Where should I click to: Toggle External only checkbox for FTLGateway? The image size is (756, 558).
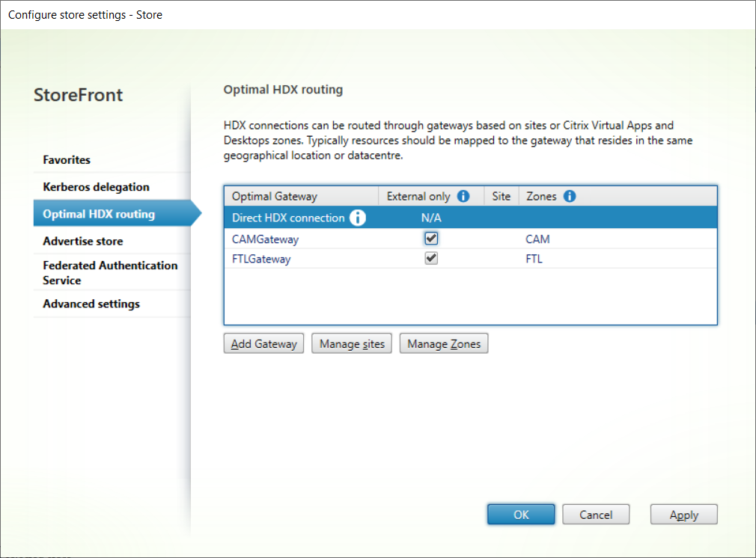coord(431,259)
